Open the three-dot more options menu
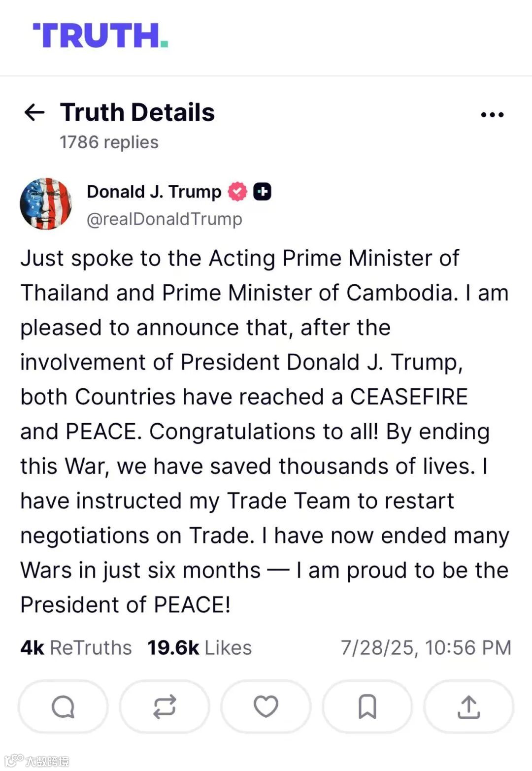The width and height of the screenshot is (532, 771). [x=492, y=115]
